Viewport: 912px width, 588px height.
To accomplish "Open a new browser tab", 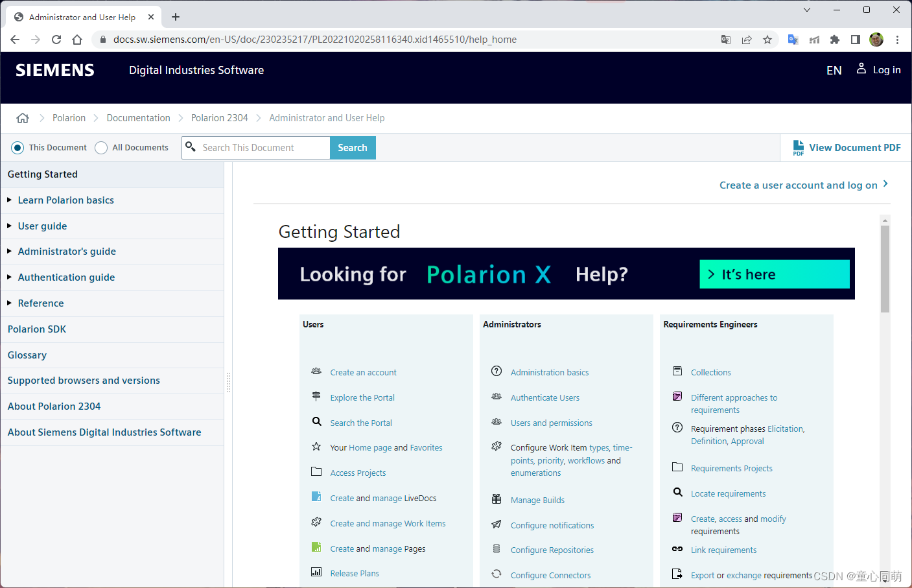I will (176, 17).
